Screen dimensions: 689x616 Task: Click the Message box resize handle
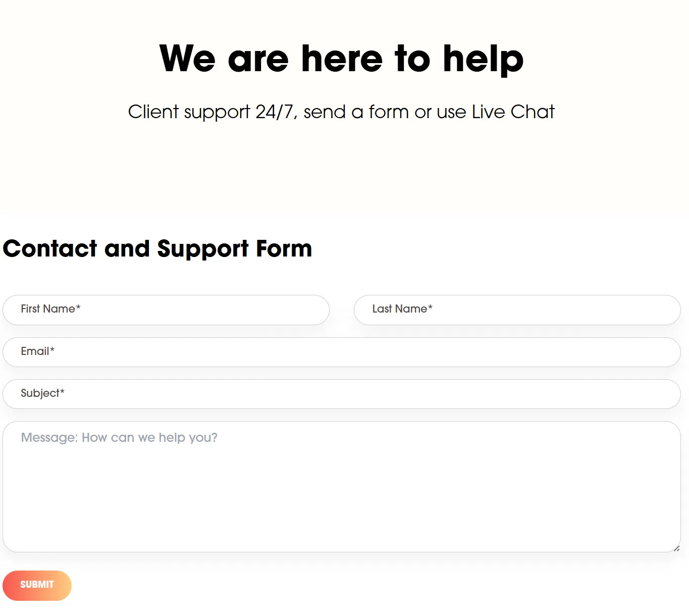point(676,548)
